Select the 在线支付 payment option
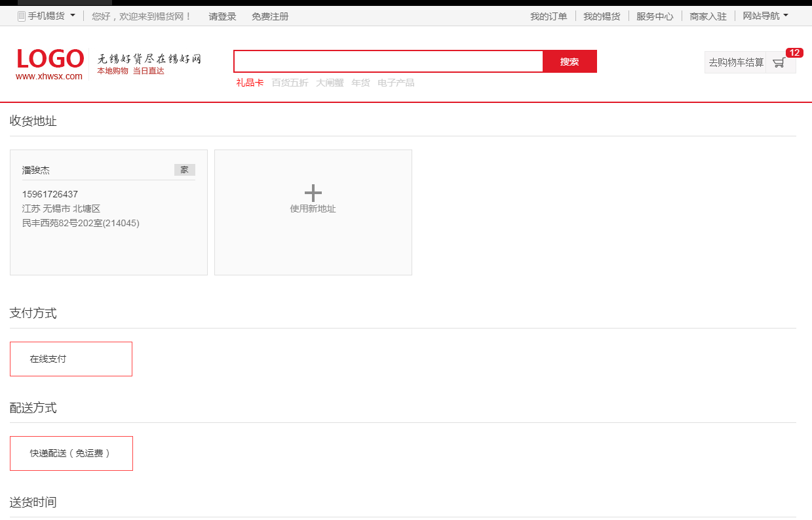The image size is (812, 520). (x=71, y=359)
